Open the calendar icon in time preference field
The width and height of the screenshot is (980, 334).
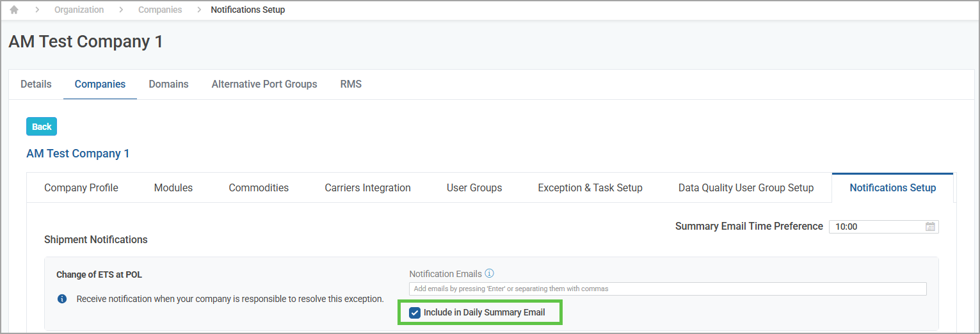[930, 227]
